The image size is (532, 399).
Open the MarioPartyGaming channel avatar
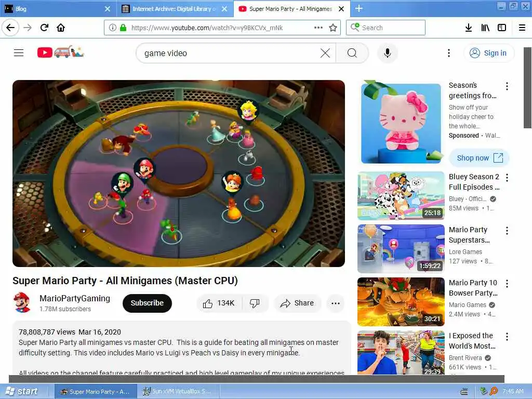point(22,303)
